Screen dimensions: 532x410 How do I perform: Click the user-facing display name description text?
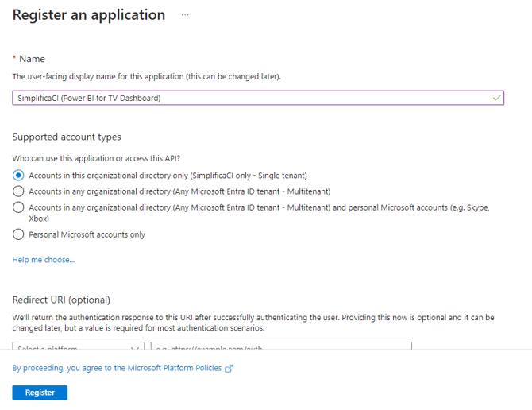(147, 76)
